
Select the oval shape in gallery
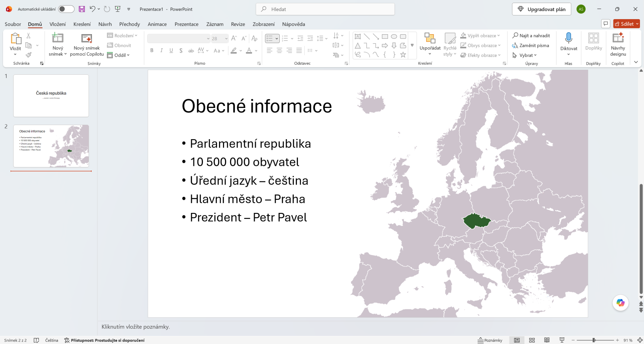(x=394, y=37)
